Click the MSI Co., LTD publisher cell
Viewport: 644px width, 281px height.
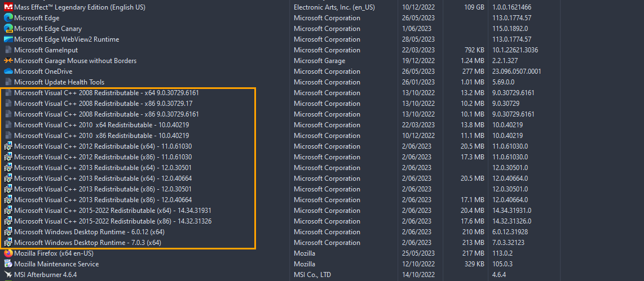312,274
